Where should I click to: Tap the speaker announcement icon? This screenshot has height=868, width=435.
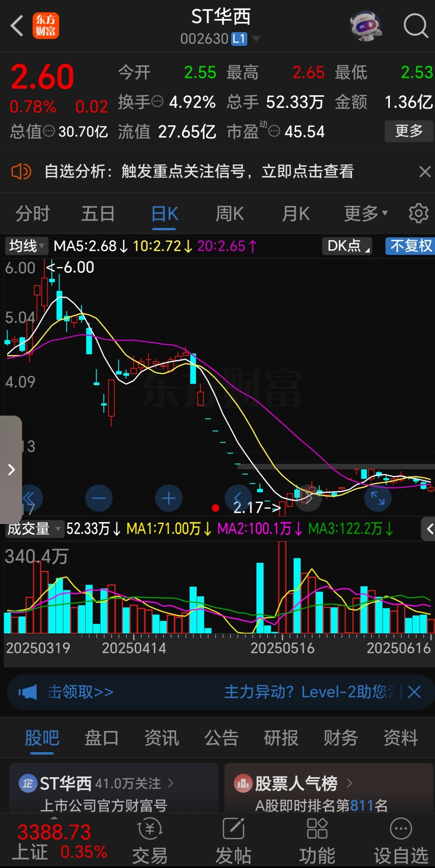click(x=21, y=172)
